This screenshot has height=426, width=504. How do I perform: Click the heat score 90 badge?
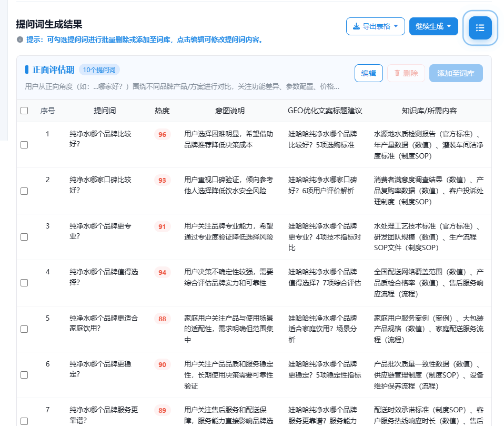click(x=162, y=364)
